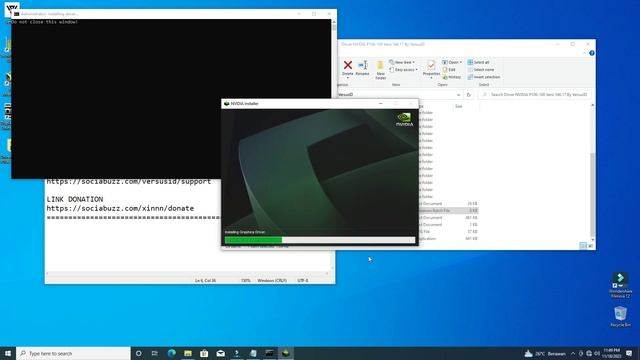Click the UTF-8 encoding in Notepad status bar
This screenshot has width=640, height=360.
tap(303, 280)
